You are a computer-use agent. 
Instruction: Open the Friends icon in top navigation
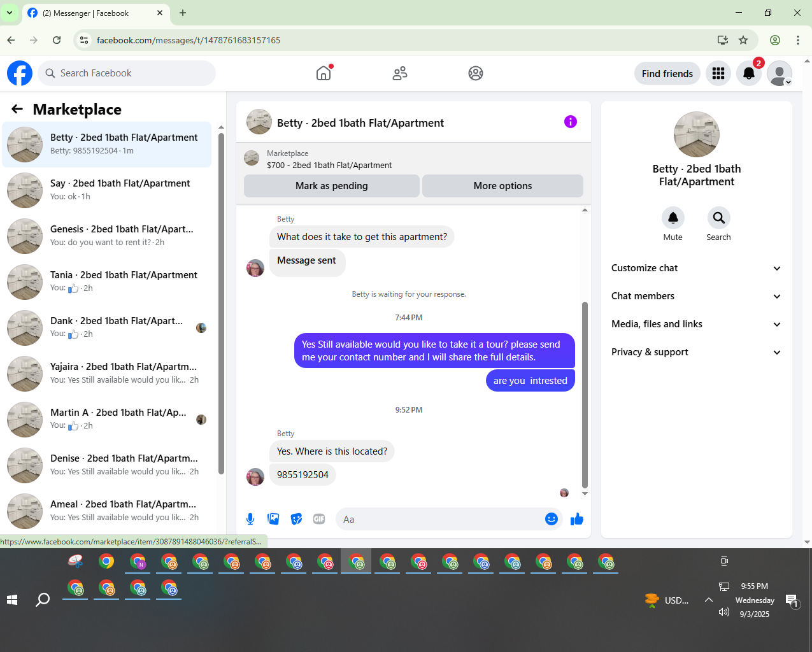point(400,73)
